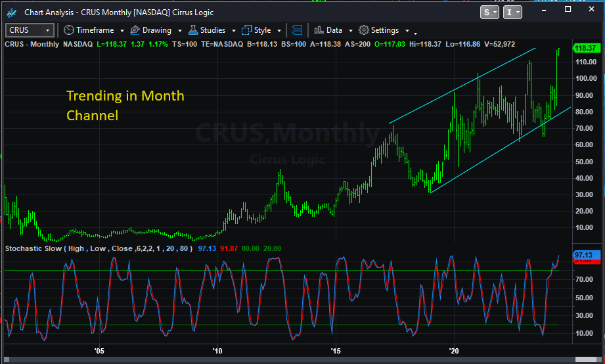Expand the Drawing dropdown arrow
The width and height of the screenshot is (605, 364).
click(x=180, y=30)
